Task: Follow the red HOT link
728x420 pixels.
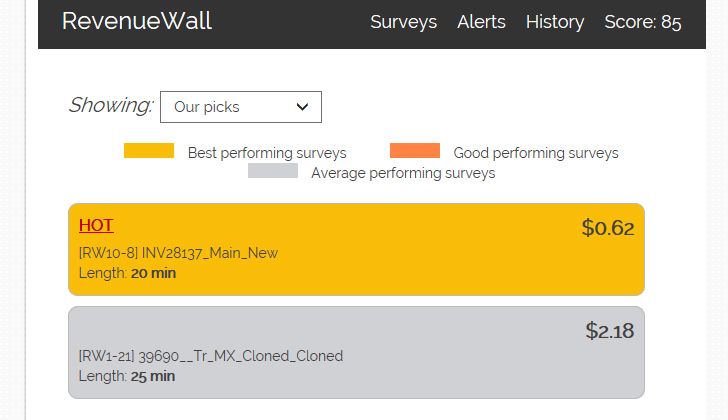Action: (96, 225)
